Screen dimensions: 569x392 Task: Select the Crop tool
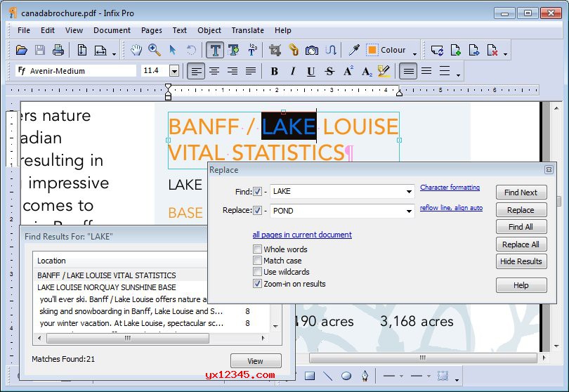click(x=275, y=50)
